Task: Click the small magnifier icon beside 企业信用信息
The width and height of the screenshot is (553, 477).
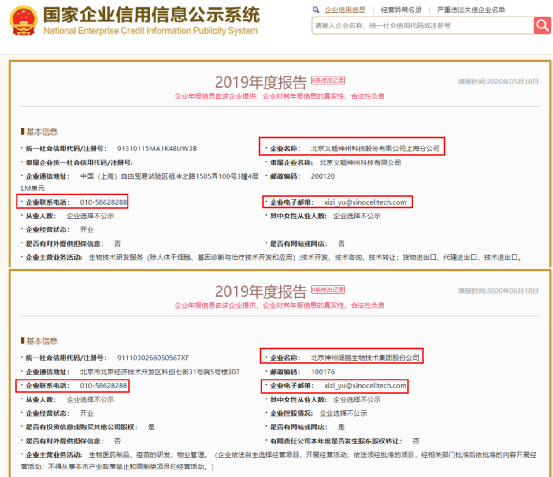Action: [316, 10]
